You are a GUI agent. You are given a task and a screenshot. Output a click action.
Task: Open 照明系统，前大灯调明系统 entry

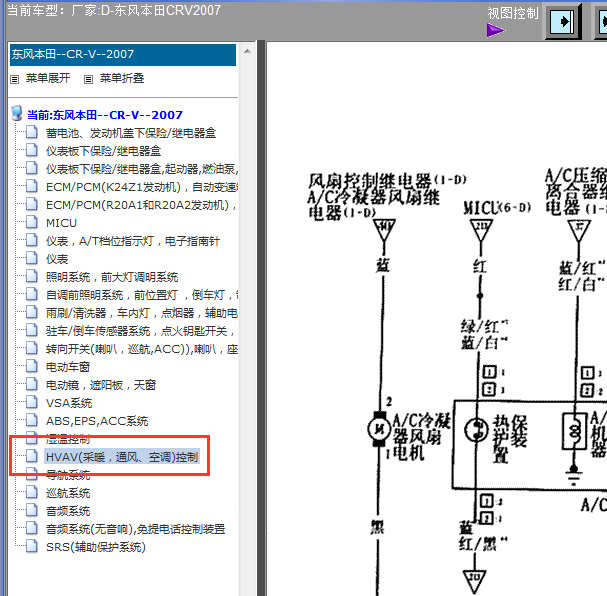[x=112, y=277]
